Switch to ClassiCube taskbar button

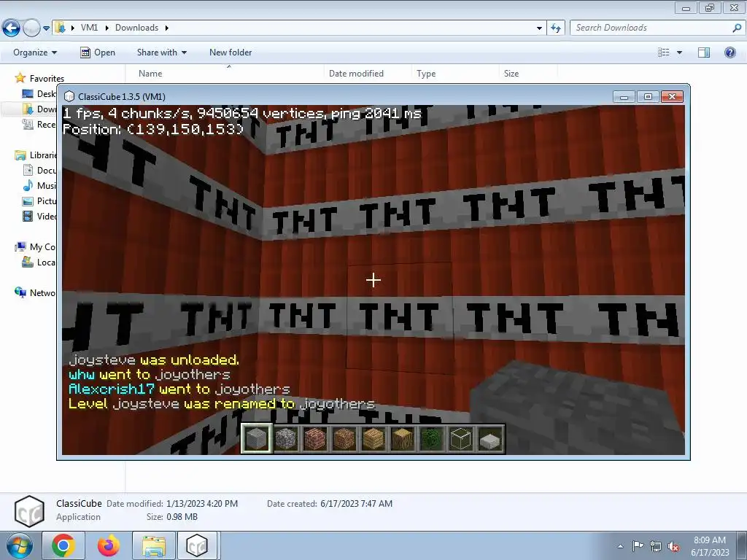click(198, 545)
